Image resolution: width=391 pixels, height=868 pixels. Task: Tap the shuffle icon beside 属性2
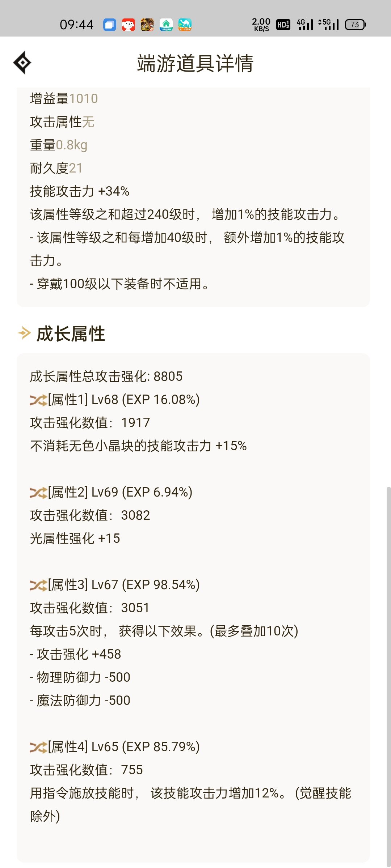(38, 493)
